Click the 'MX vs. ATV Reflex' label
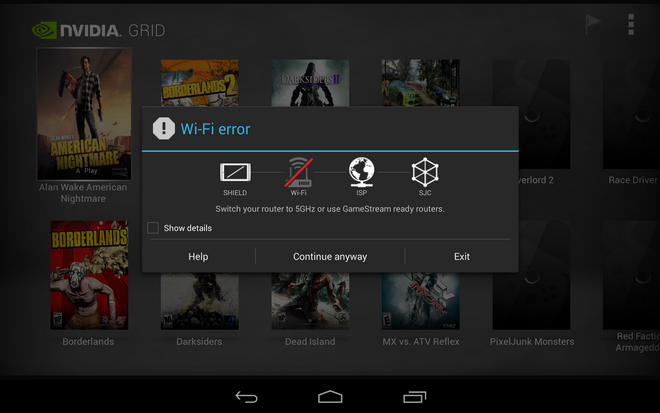 421,341
